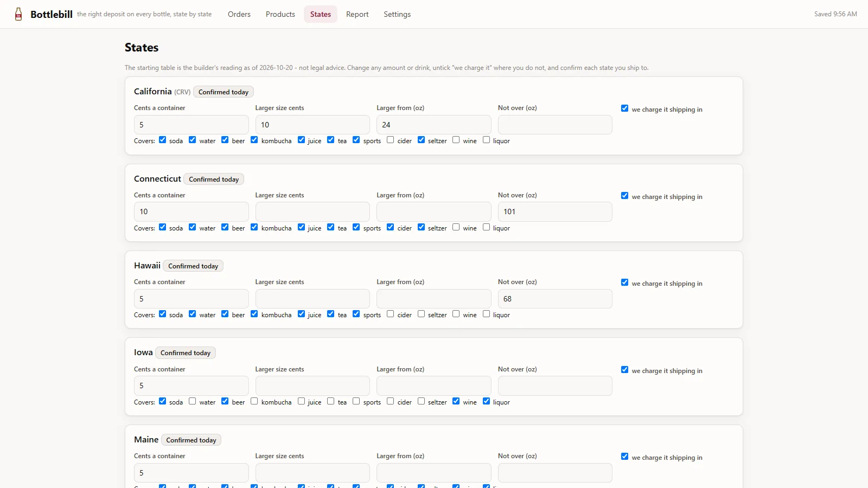868x488 pixels.
Task: Switch to the Report tab
Action: tap(357, 14)
